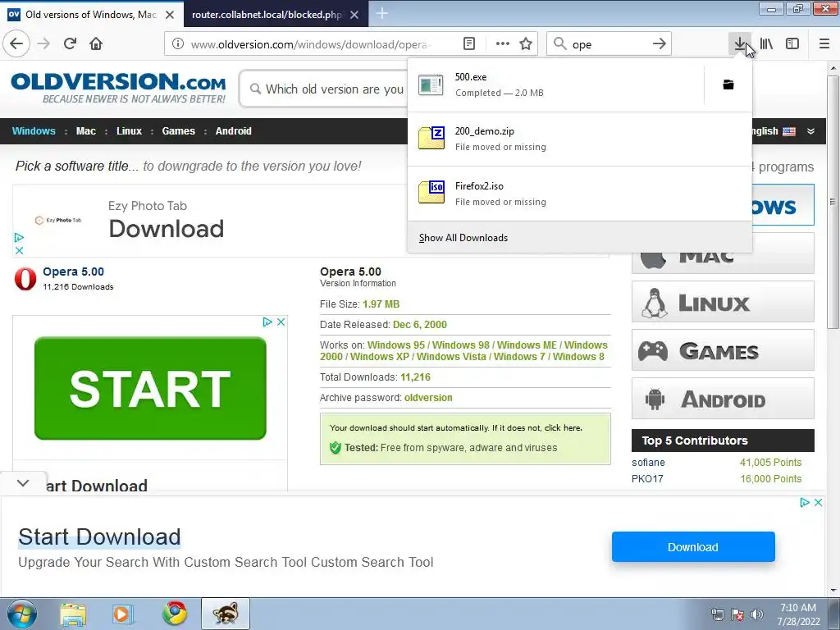Click Start Download ad headline
The image size is (840, 630).
(99, 536)
